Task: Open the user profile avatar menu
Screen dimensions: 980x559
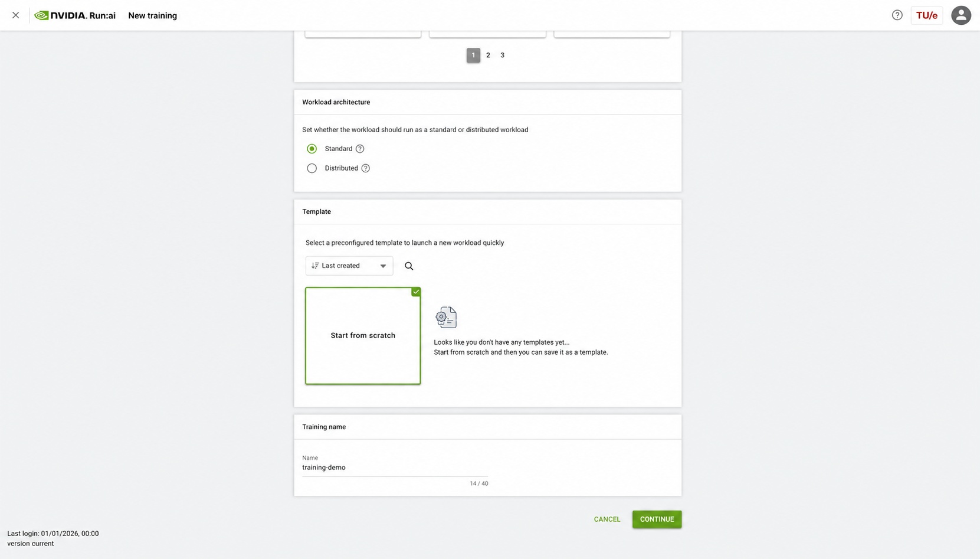Action: [x=961, y=15]
